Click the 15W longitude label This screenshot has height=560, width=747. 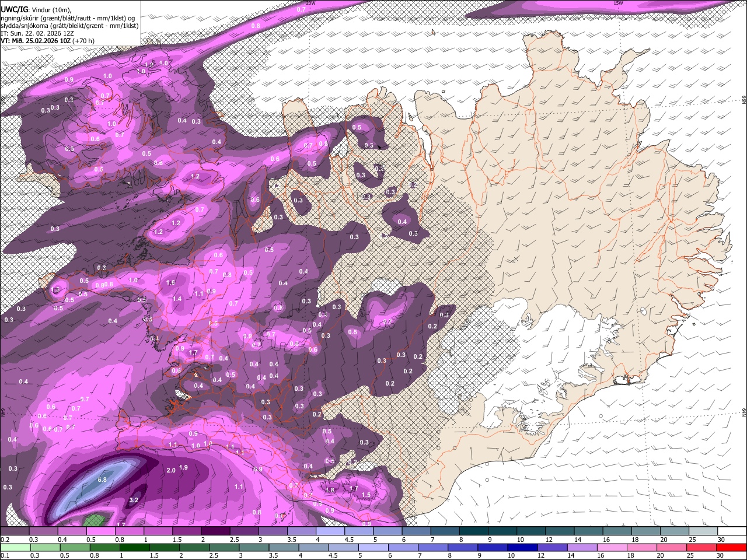[x=618, y=3]
